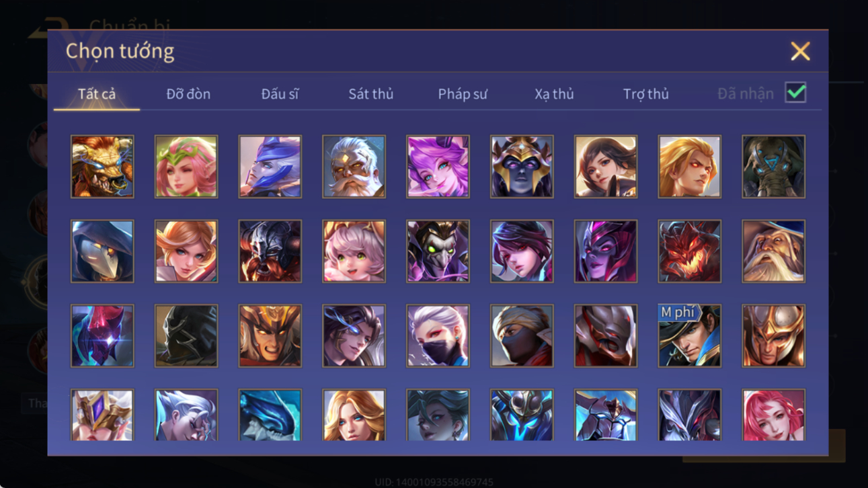
Task: Pick the pink-haired hero with green leaf crown
Action: [x=186, y=167]
